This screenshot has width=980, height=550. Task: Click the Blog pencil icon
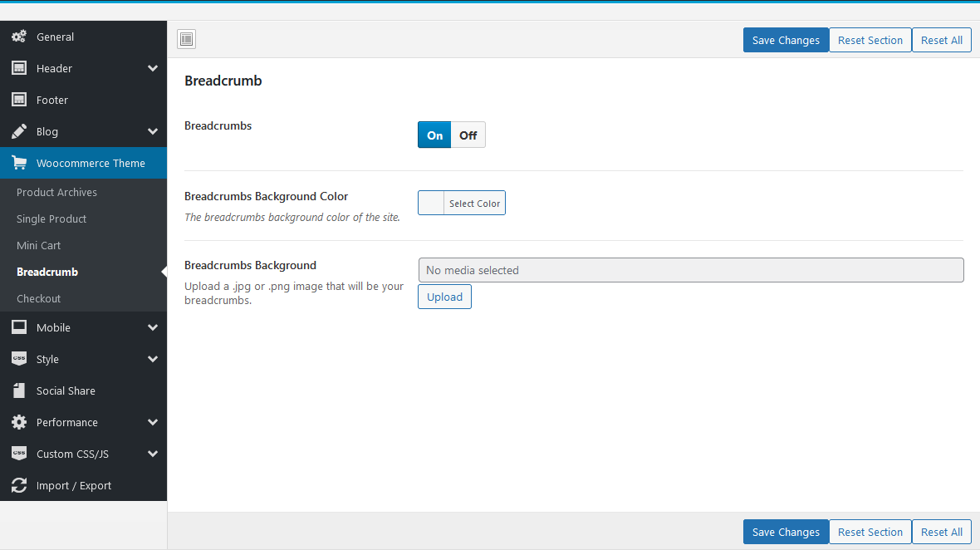click(19, 131)
